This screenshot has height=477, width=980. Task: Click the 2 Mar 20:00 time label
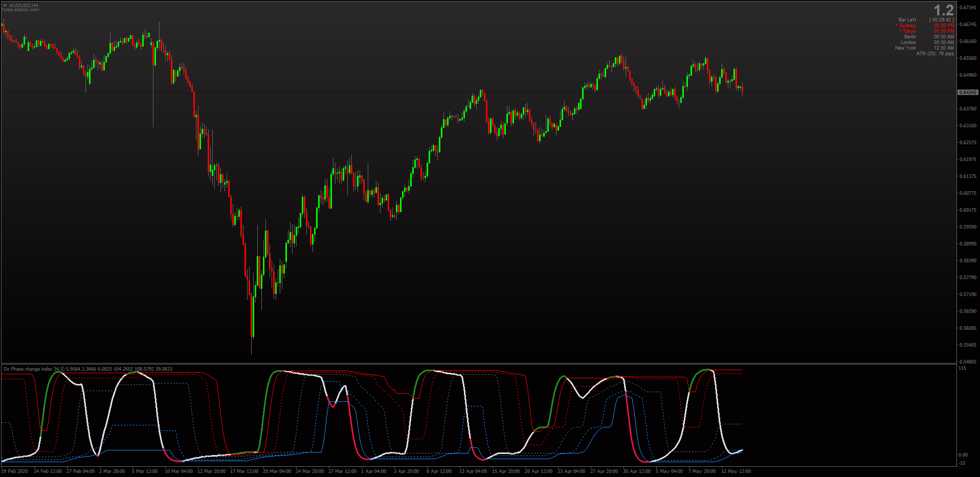[x=112, y=471]
